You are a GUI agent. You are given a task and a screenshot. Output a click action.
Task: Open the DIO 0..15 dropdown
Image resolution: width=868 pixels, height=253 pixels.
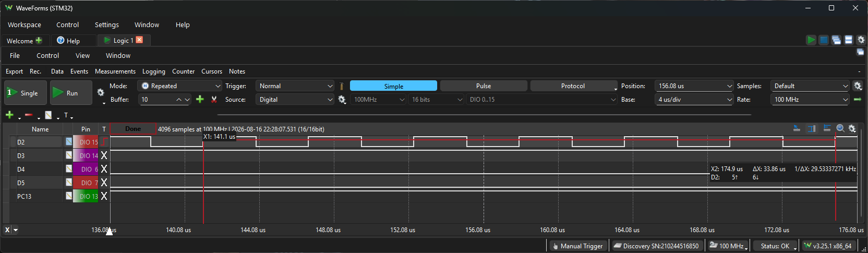tap(542, 99)
